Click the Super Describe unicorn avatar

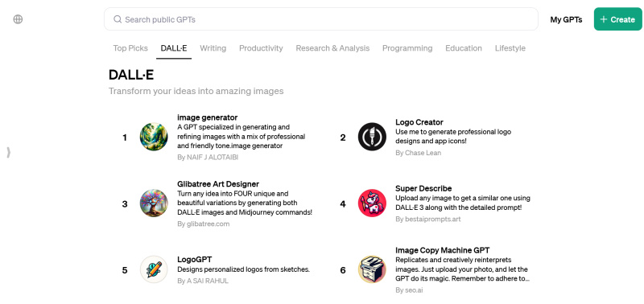[x=372, y=203]
